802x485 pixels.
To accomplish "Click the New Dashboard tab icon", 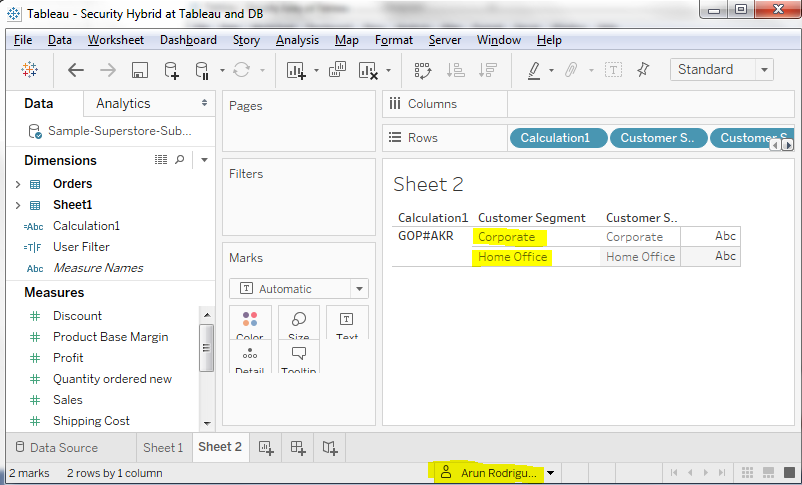I will [x=298, y=448].
